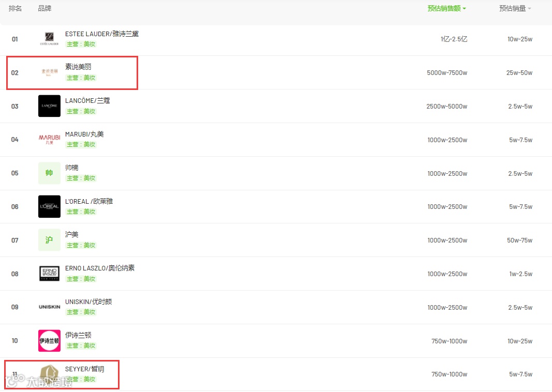552x392 pixels.
Task: Click the SEYYER gold logo
Action: [49, 374]
